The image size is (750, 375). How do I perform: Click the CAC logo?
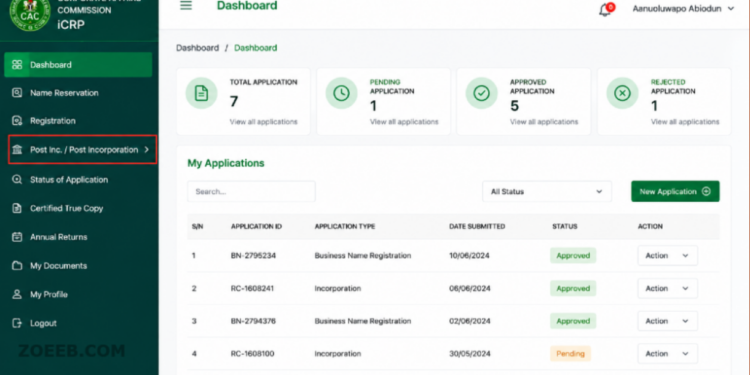30,14
